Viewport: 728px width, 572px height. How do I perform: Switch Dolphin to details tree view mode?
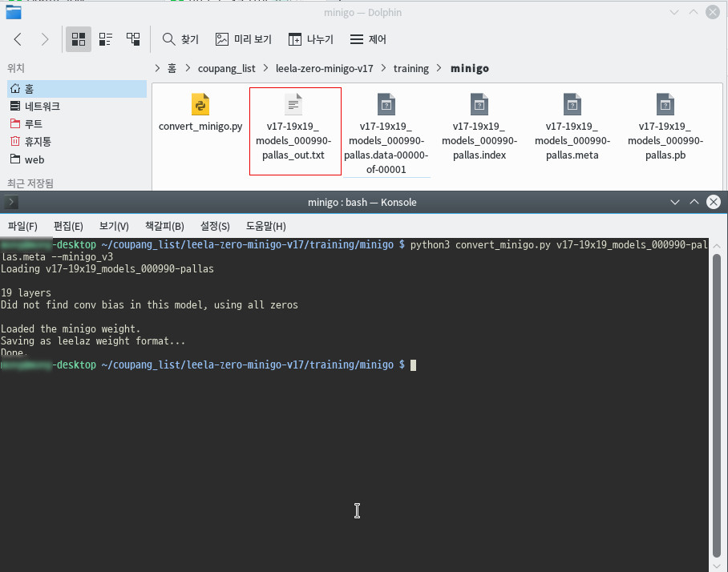pyautogui.click(x=133, y=39)
